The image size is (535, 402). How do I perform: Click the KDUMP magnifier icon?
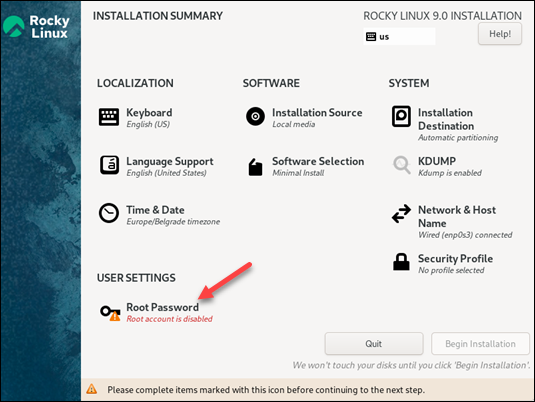point(402,165)
